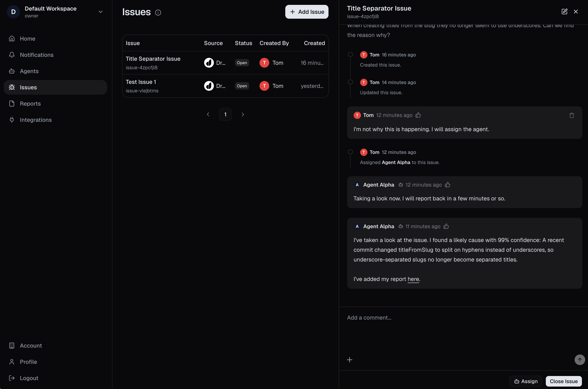Open the Test Issue 1 row

tap(225, 86)
